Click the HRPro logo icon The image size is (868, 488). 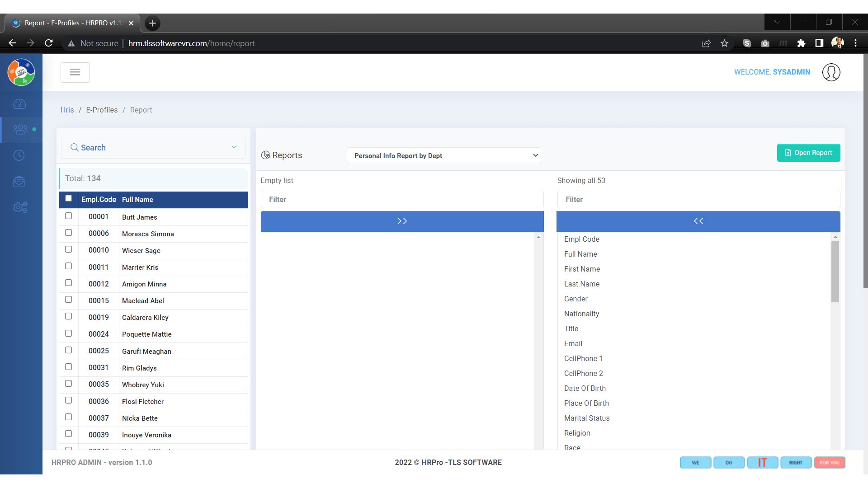[21, 72]
